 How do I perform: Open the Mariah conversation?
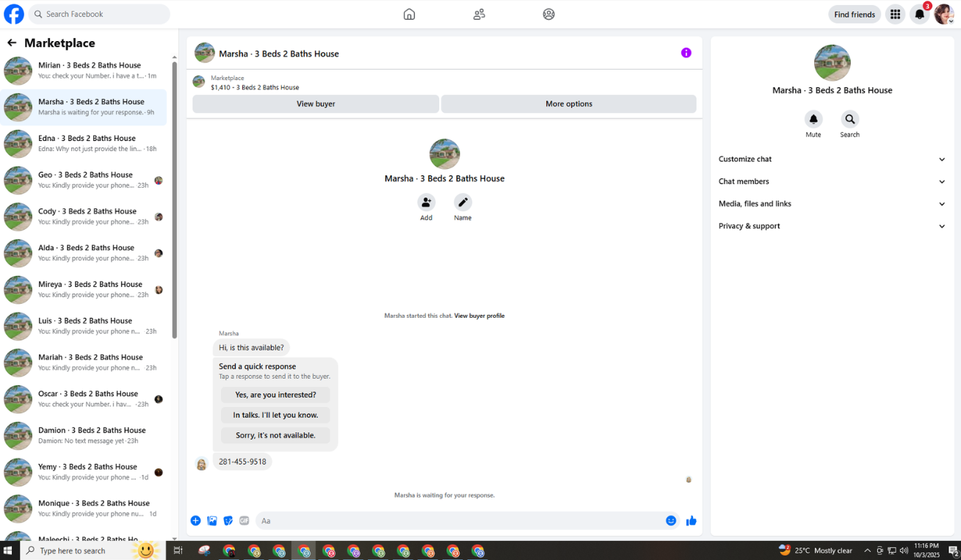84,362
